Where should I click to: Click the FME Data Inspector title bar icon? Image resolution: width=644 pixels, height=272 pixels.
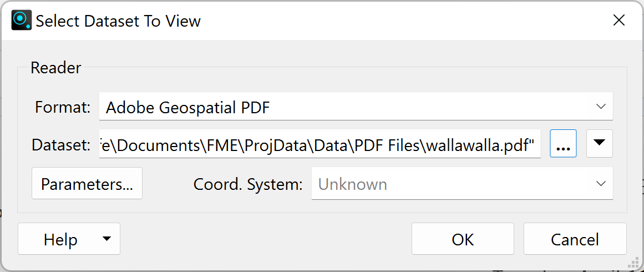coord(22,21)
